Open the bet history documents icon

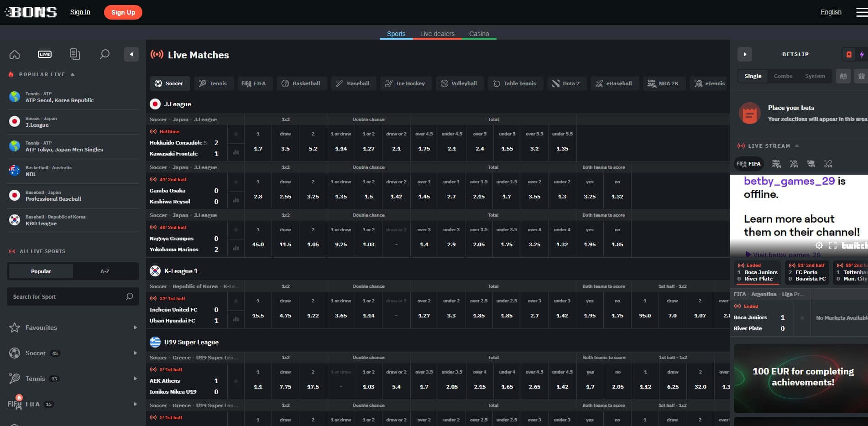coord(75,54)
